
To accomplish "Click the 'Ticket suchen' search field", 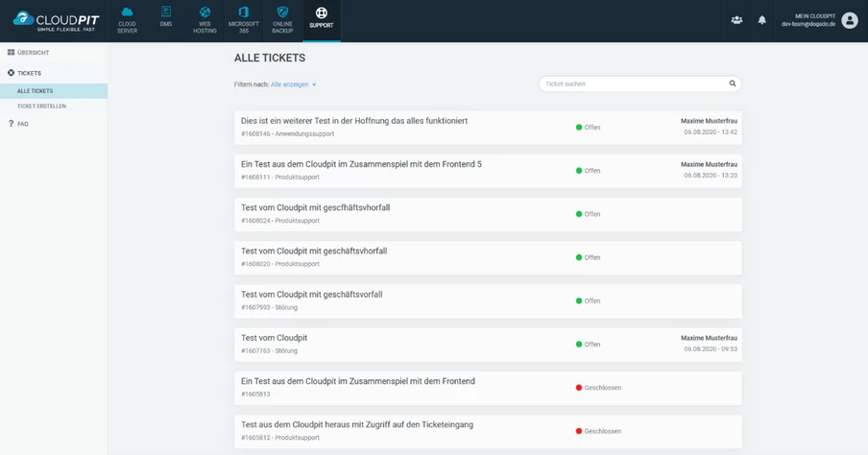I will click(x=634, y=84).
